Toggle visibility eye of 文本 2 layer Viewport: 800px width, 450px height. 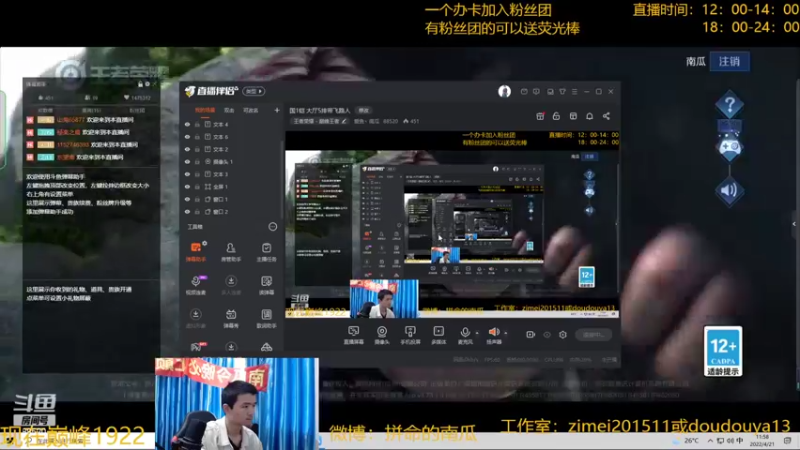tap(187, 149)
